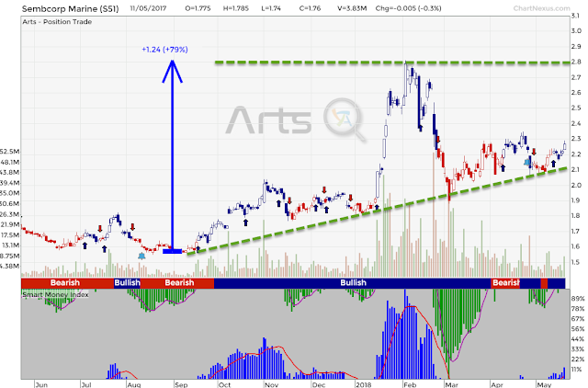This screenshot has width=588, height=388.
Task: Click the 89% Smart Money axis label
Action: (x=578, y=298)
